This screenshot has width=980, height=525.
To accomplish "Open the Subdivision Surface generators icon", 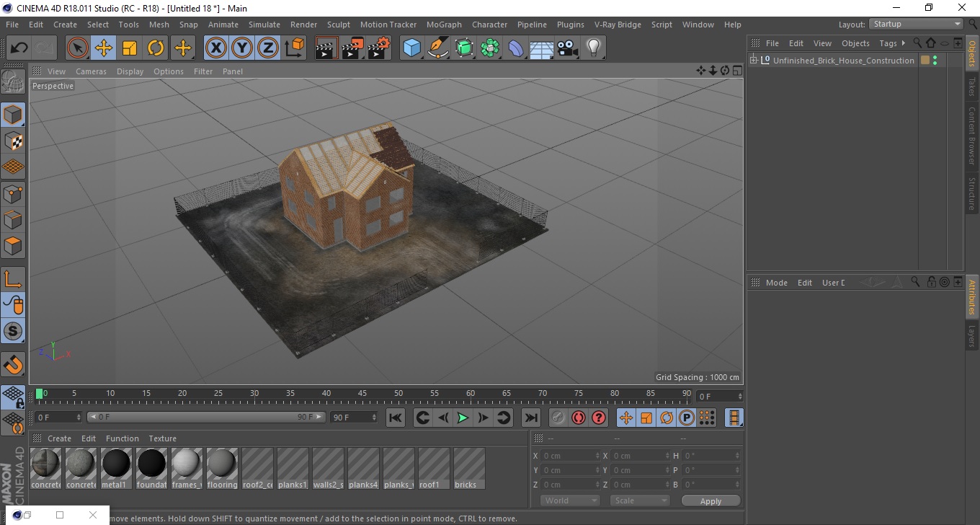I will pyautogui.click(x=464, y=48).
